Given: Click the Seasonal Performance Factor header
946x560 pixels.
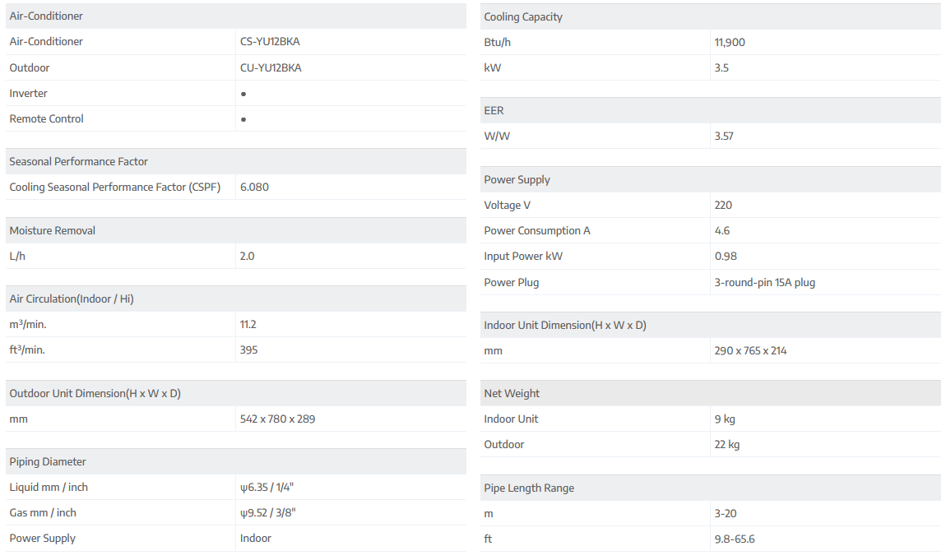Looking at the screenshot, I should pyautogui.click(x=78, y=161).
